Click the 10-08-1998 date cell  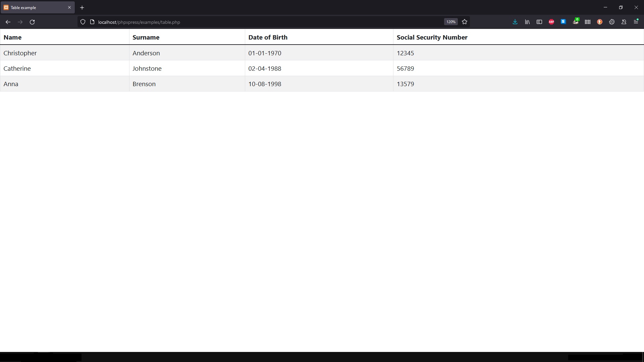[x=319, y=84]
